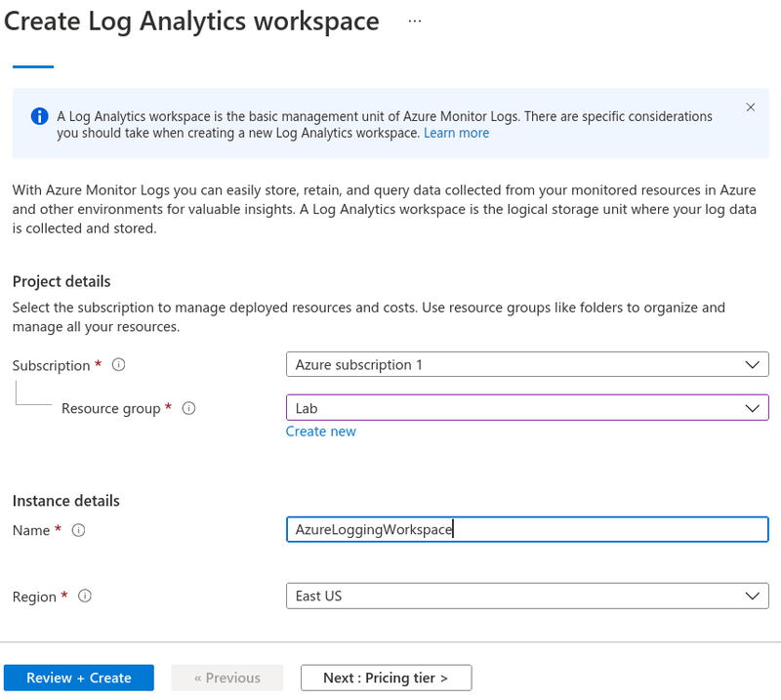Click the Previous button
Viewport: 781px width, 700px height.
tap(227, 678)
